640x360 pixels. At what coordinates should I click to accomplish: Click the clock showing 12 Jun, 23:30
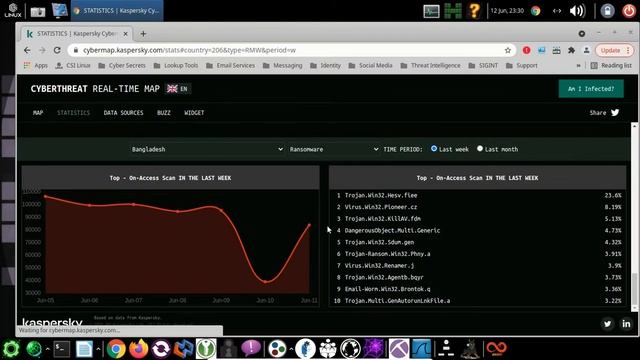(507, 11)
